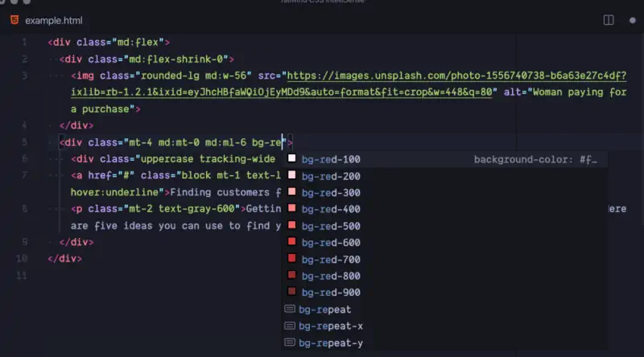Screen dimensions: 644x357
Task: Click line number 5 in gutter
Action: (24, 142)
